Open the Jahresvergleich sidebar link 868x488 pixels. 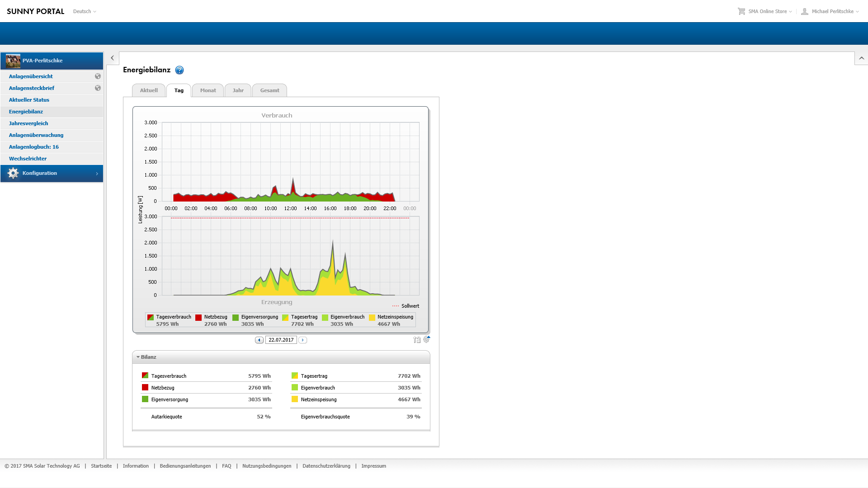(x=28, y=123)
